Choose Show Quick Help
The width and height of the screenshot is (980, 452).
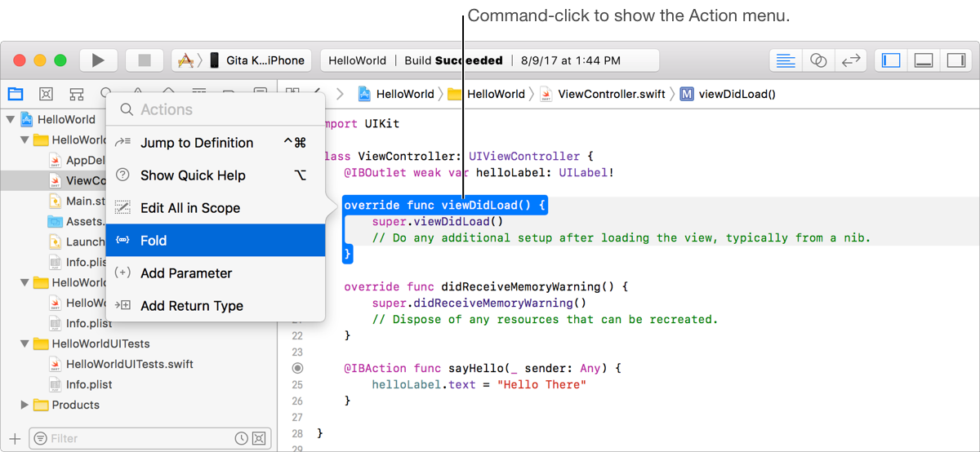(x=216, y=175)
